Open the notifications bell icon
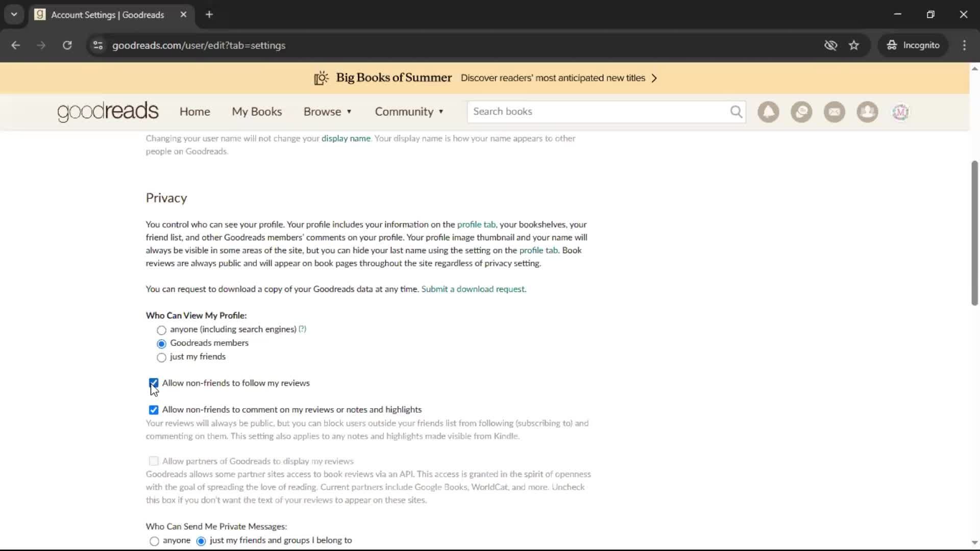The image size is (980, 551). click(768, 112)
